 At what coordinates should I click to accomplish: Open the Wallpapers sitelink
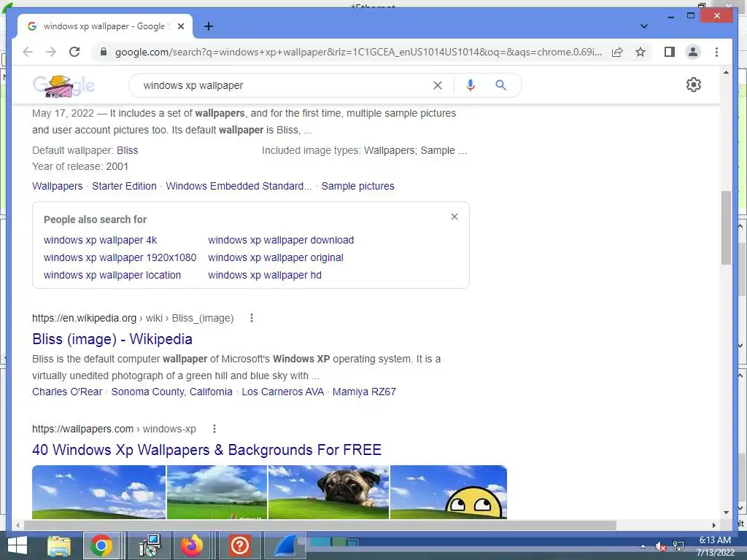57,186
